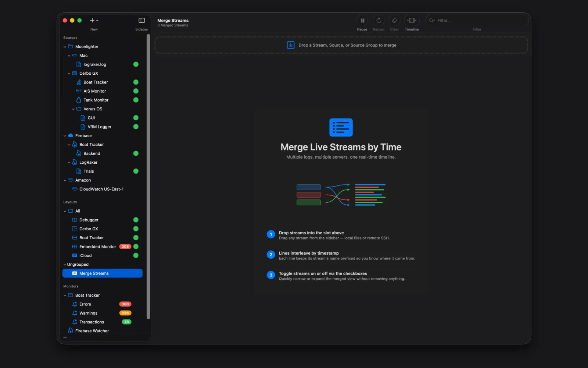588x368 pixels.
Task: Click the Errors 308 count badge
Action: click(x=125, y=304)
